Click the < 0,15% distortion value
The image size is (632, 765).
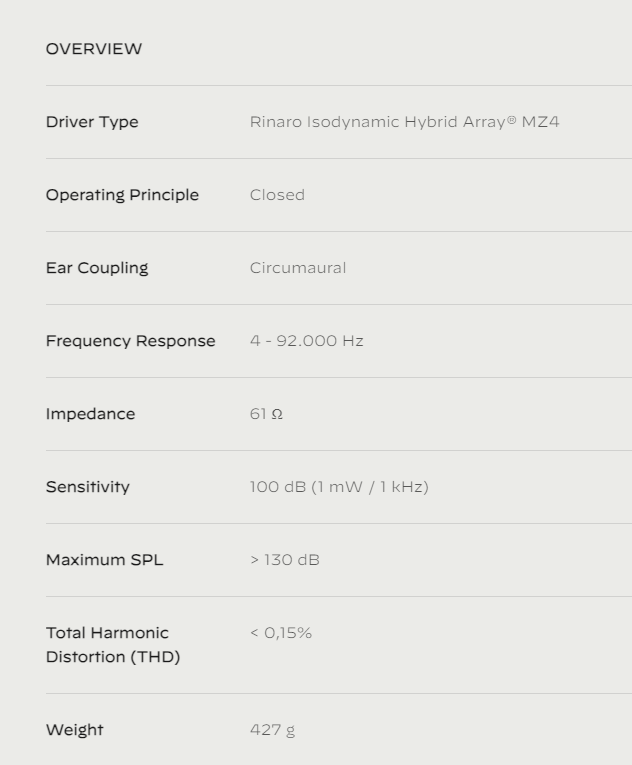coord(281,633)
